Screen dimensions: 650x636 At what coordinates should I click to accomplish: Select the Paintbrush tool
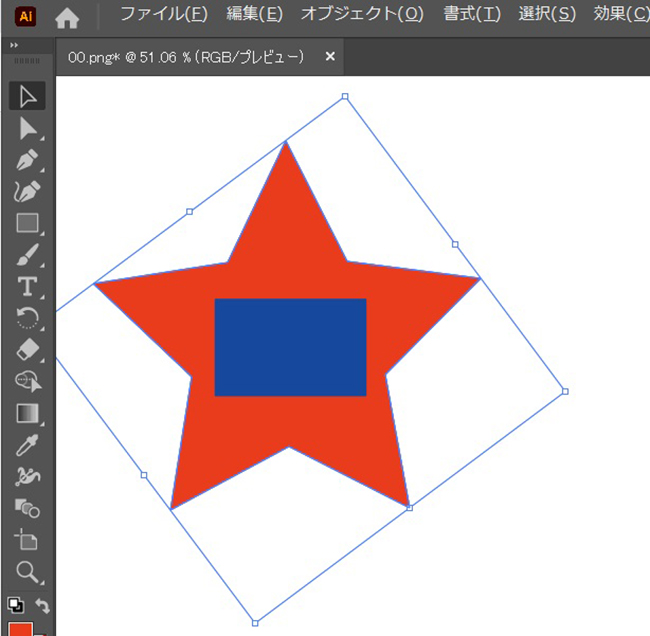click(27, 255)
